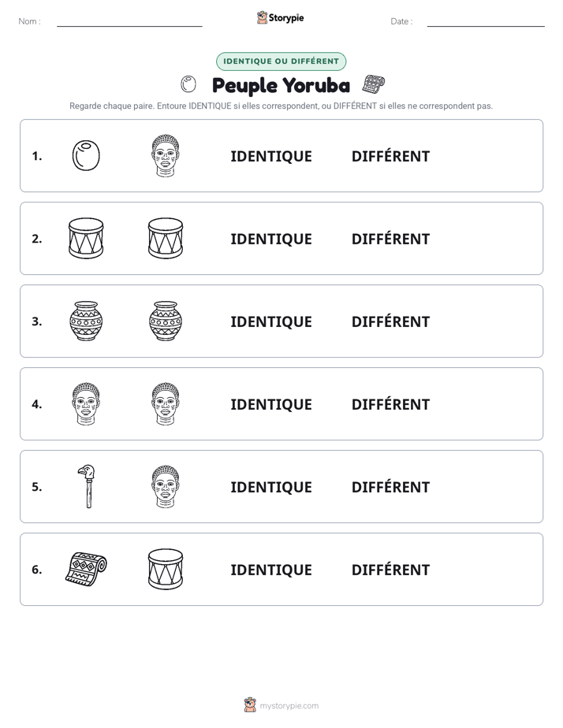Choose DIFFÉRENT for question 1
Screen dimensions: 563x728
click(390, 157)
